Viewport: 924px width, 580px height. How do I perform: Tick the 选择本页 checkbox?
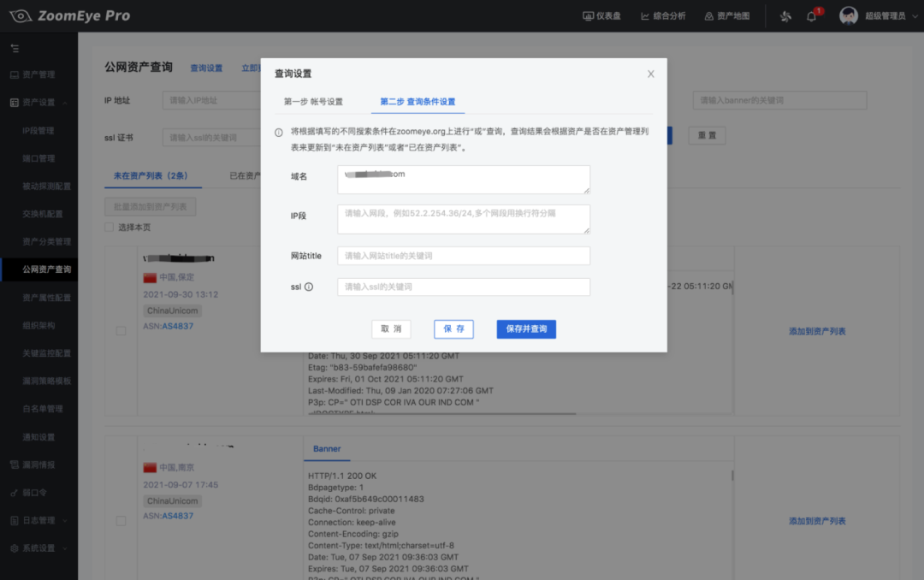pyautogui.click(x=109, y=227)
